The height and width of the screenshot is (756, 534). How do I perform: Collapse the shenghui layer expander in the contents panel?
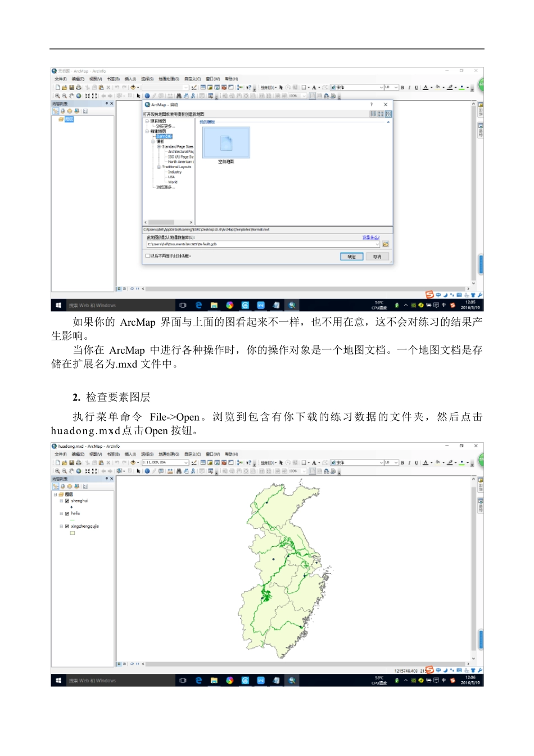click(61, 501)
